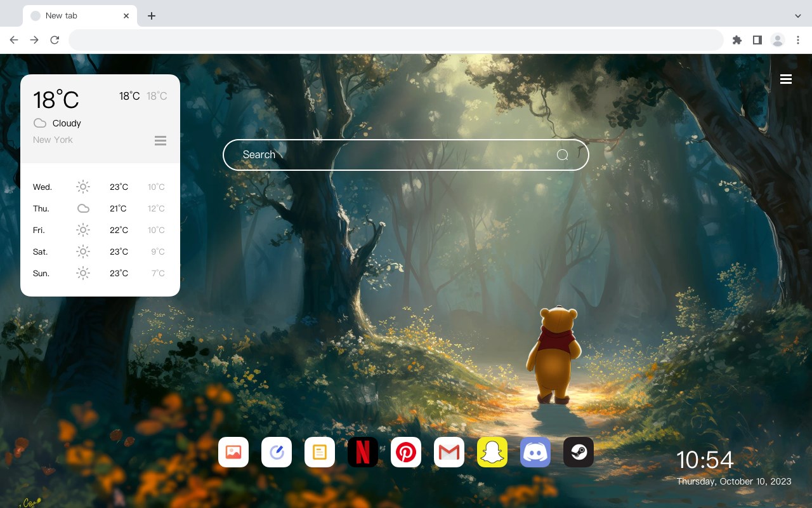Open the Snapchat shortcut
Screen dimensions: 812x508
pyautogui.click(x=492, y=452)
